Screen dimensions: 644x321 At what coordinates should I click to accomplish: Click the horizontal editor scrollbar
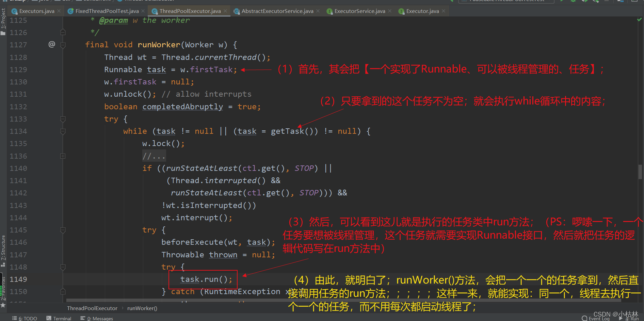click(343, 301)
